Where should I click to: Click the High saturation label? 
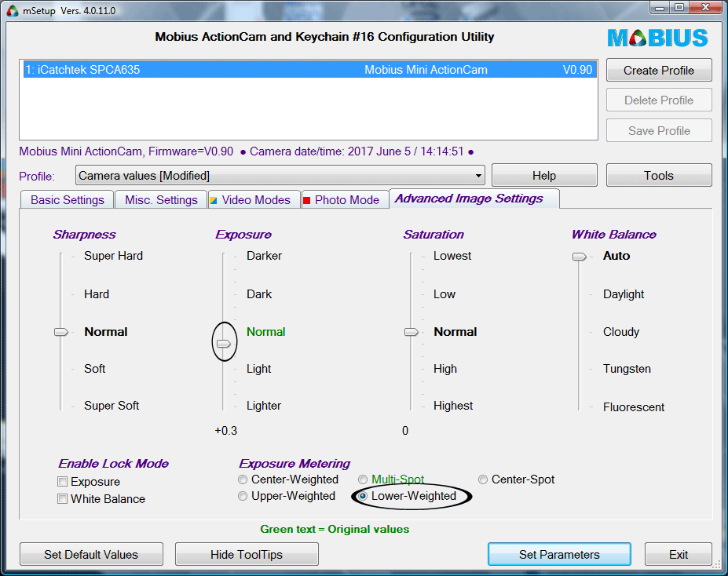point(445,369)
